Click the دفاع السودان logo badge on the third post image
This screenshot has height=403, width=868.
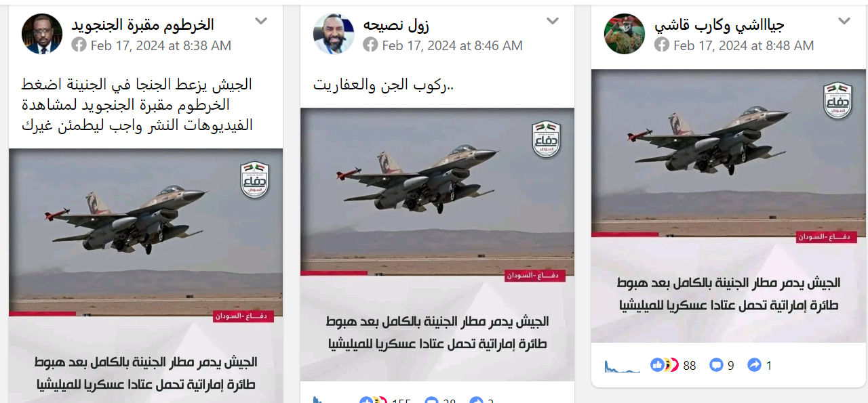pyautogui.click(x=837, y=100)
